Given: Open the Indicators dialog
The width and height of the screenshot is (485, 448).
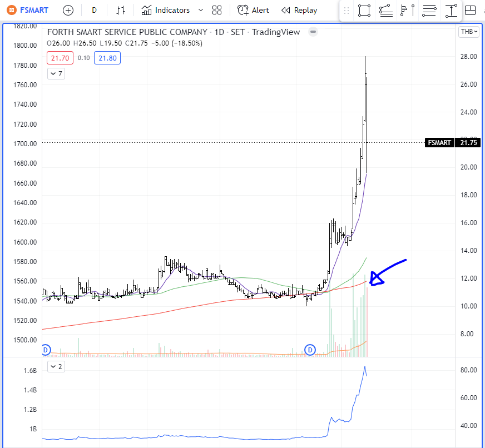Looking at the screenshot, I should pos(166,10).
